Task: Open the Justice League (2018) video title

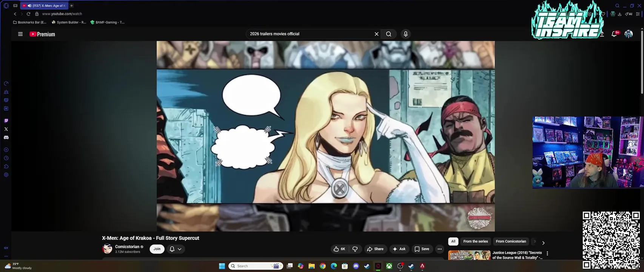Action: [517, 255]
